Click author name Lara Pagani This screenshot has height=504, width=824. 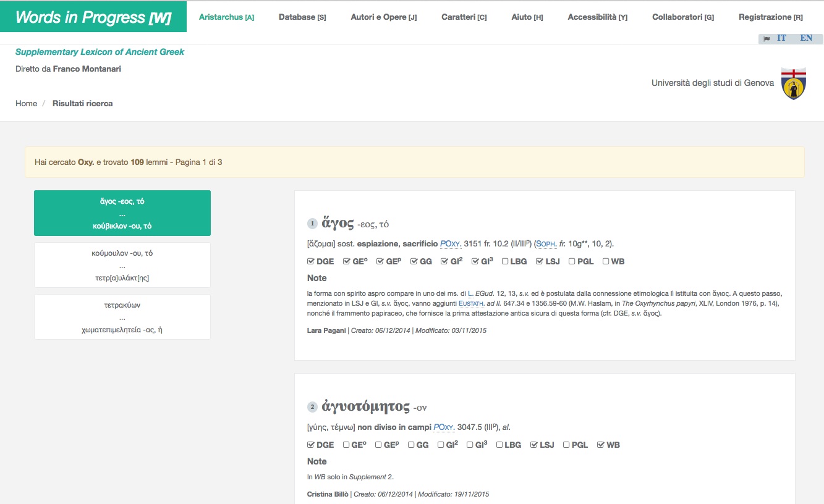326,331
